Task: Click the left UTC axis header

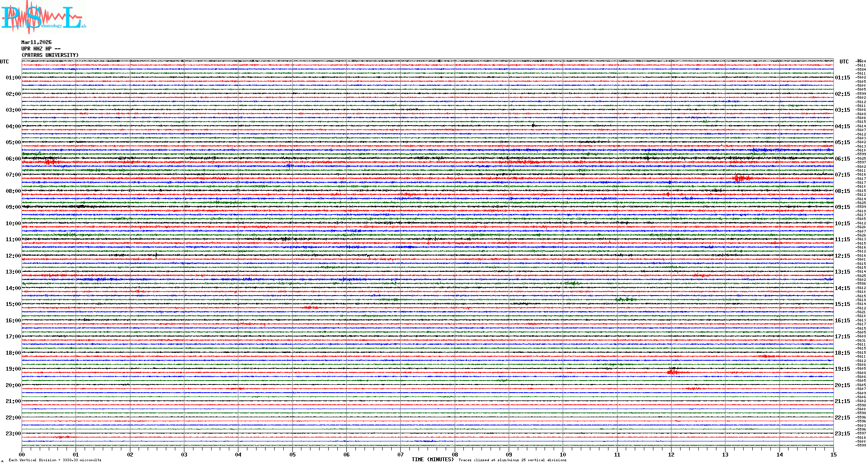Action: pos(4,62)
